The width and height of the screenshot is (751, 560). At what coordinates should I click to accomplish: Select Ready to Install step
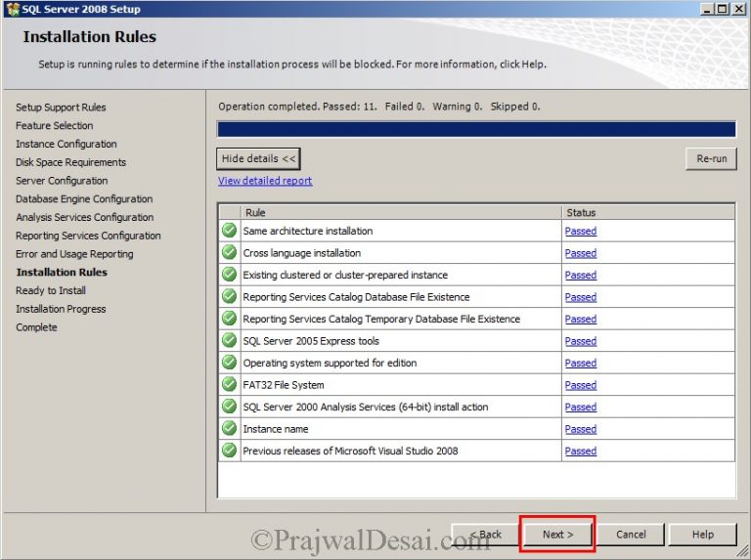click(x=51, y=290)
